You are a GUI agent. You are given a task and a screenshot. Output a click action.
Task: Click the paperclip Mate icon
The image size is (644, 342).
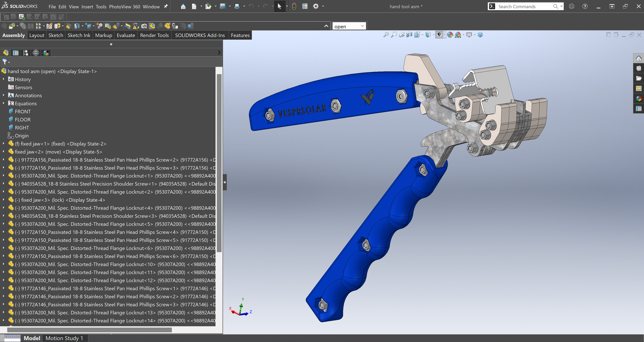tap(23, 26)
